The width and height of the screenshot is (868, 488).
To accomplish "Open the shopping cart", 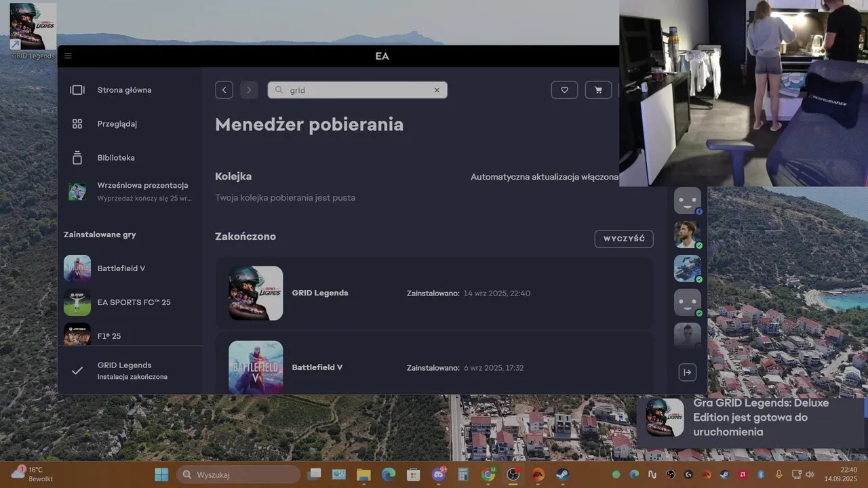I will click(598, 89).
